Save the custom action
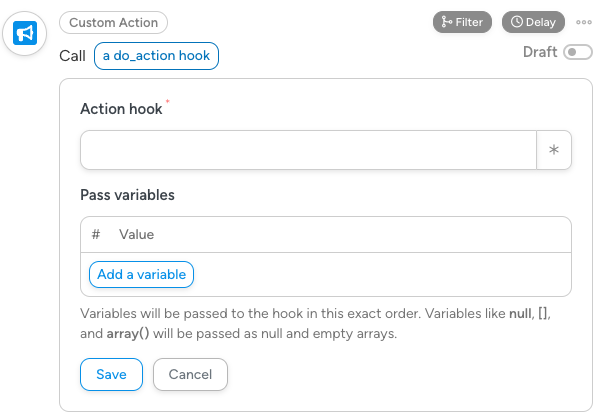 click(111, 374)
